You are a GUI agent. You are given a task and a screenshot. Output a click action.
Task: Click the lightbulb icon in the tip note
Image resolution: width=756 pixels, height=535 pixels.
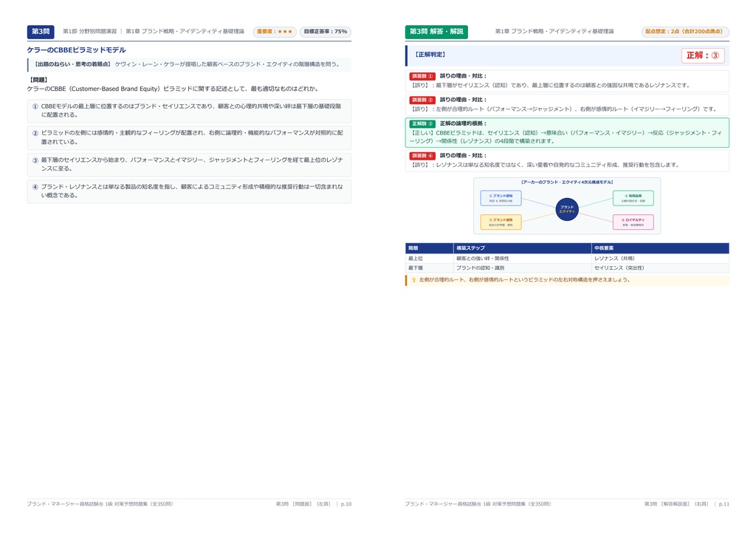413,280
